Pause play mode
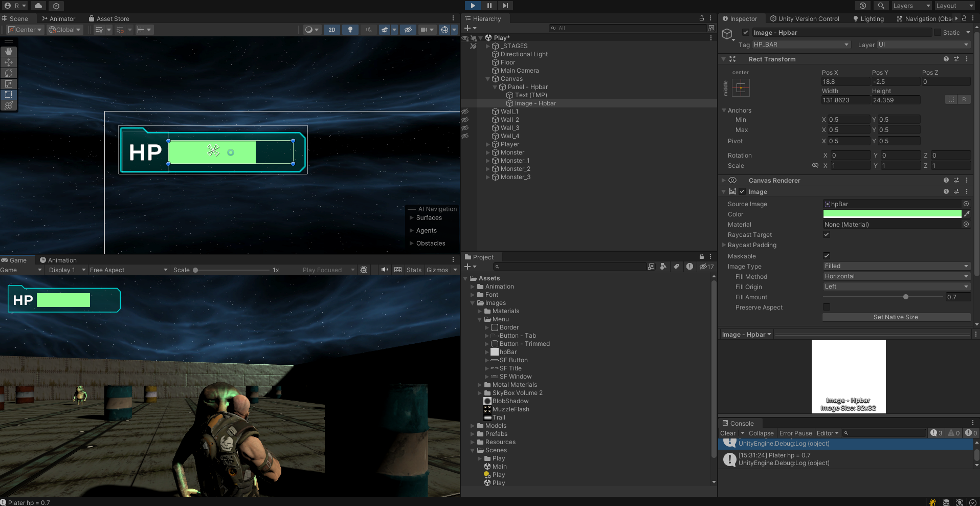This screenshot has width=980, height=506. tap(488, 6)
